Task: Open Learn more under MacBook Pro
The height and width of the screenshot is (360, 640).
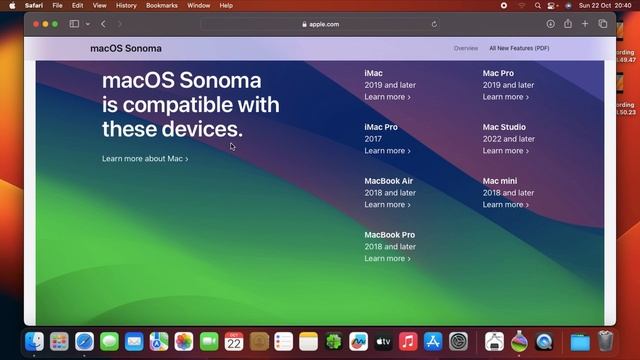Action: [x=387, y=258]
